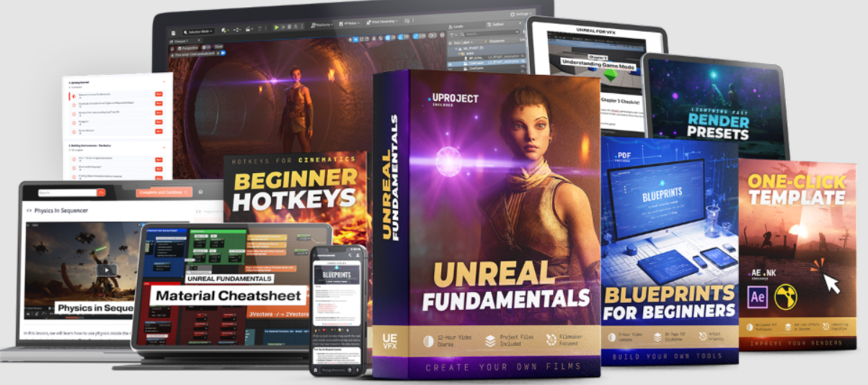868x385 pixels.
Task: Click the save icon in Unreal toolbar
Action: (x=173, y=32)
